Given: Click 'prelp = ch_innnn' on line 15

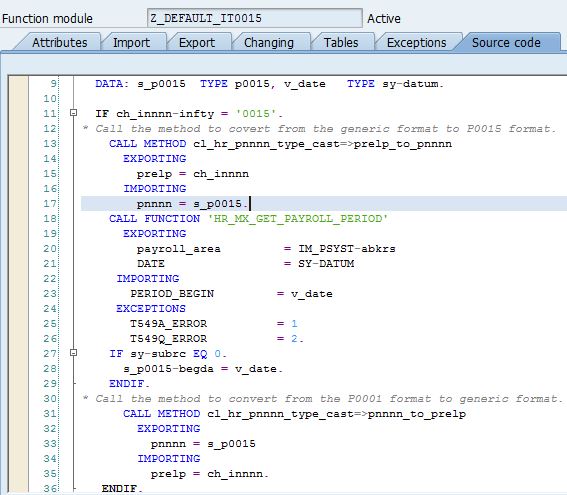Looking at the screenshot, I should pos(193,174).
